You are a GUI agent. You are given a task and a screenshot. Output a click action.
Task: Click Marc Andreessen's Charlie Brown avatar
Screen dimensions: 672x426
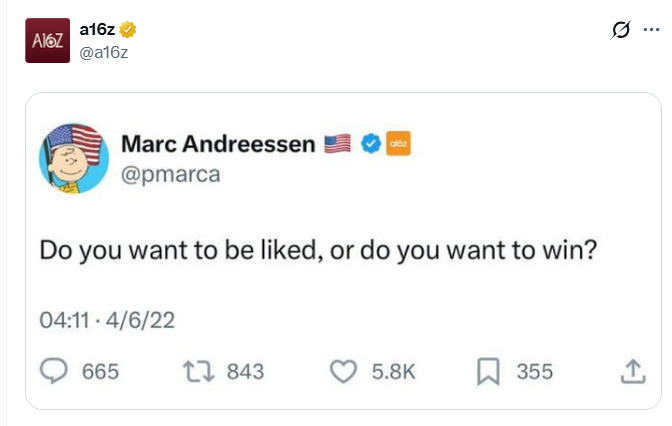[x=72, y=158]
